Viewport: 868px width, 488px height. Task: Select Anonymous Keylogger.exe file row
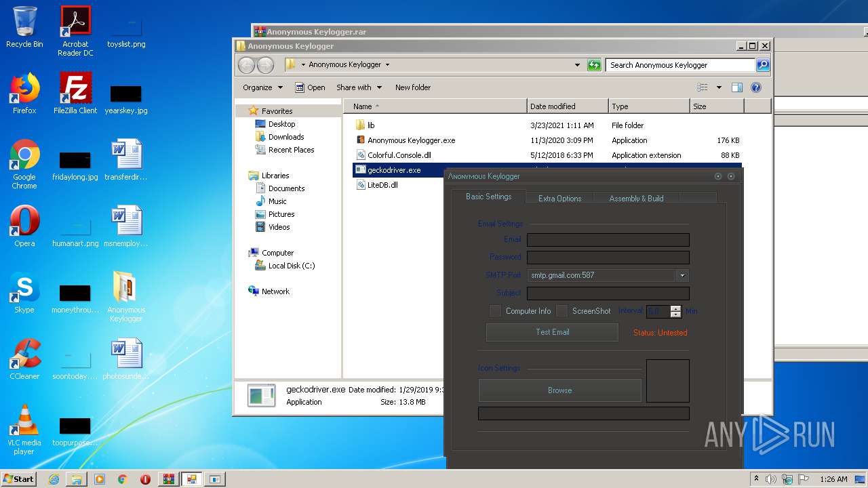coord(548,140)
